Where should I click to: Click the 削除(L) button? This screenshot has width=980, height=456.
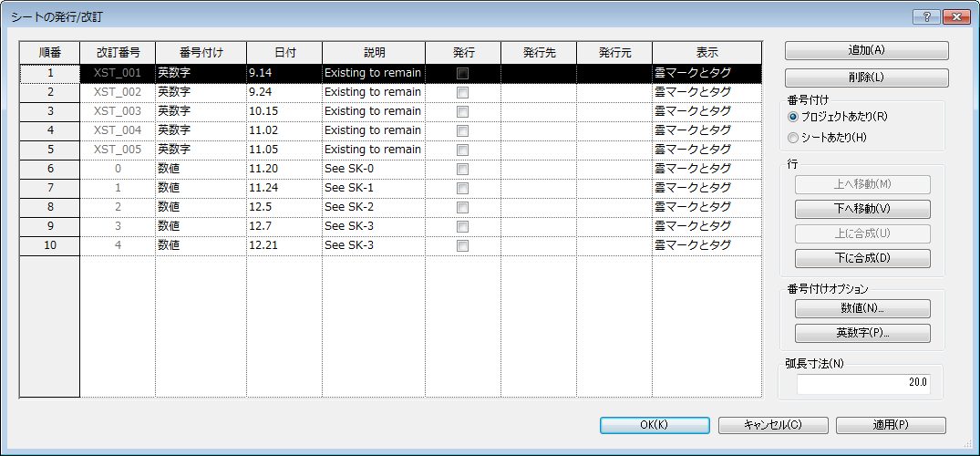[866, 78]
